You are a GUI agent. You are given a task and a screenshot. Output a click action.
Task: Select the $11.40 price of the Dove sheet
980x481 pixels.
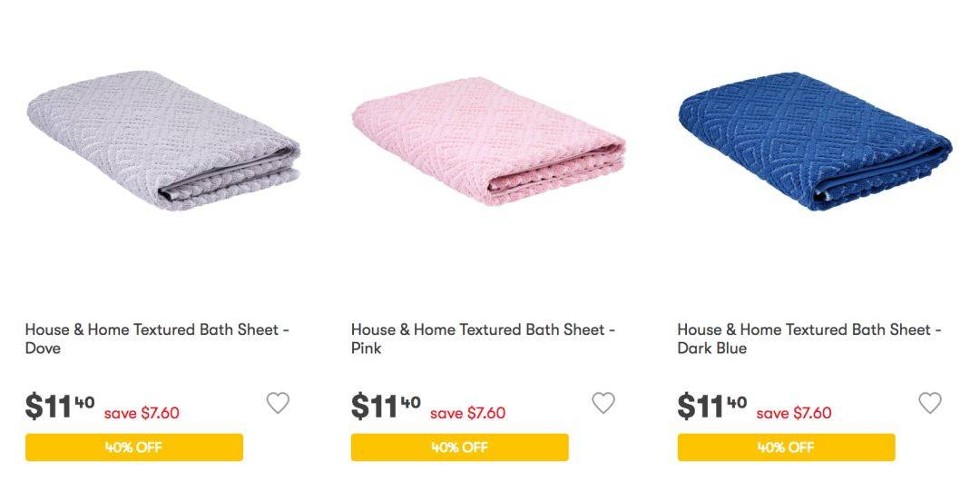click(60, 406)
